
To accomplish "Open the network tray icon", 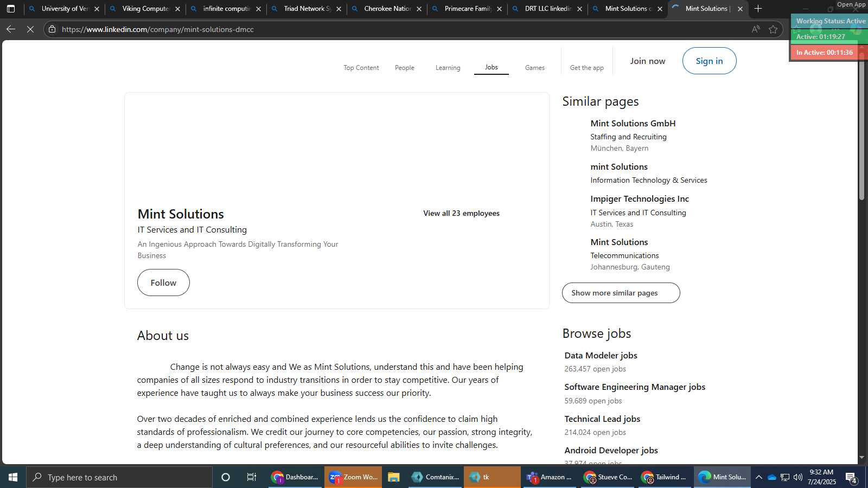I will click(785, 477).
